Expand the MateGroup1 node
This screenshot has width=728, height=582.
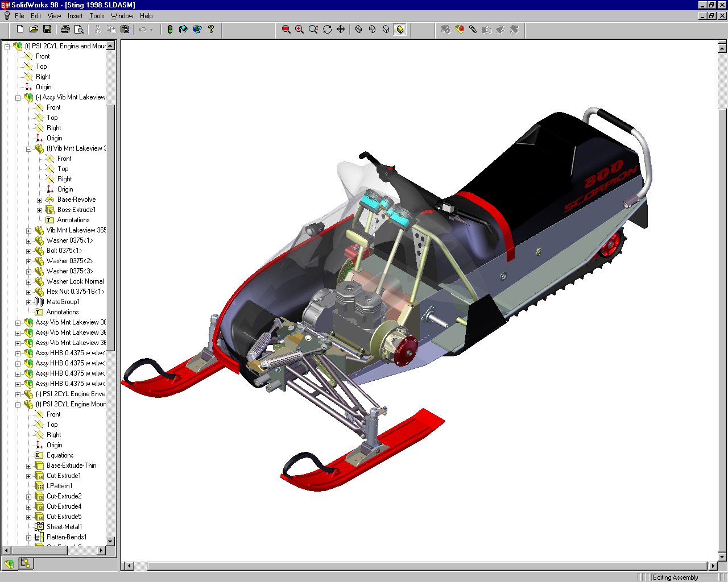(28, 302)
